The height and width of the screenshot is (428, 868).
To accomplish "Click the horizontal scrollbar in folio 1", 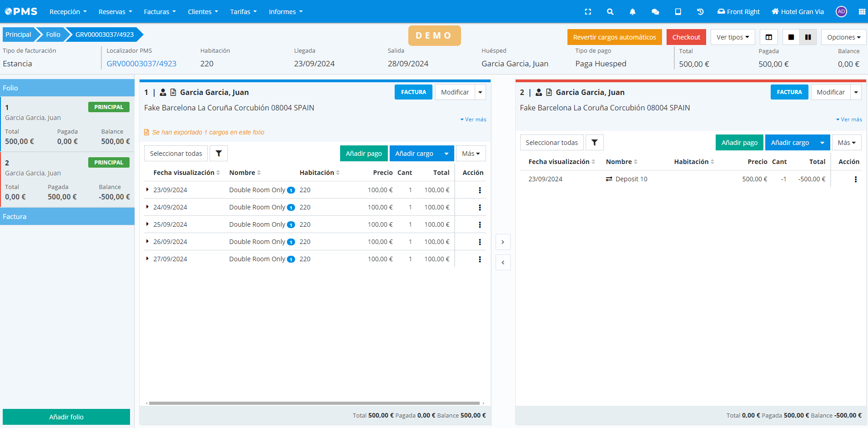I will [314, 403].
